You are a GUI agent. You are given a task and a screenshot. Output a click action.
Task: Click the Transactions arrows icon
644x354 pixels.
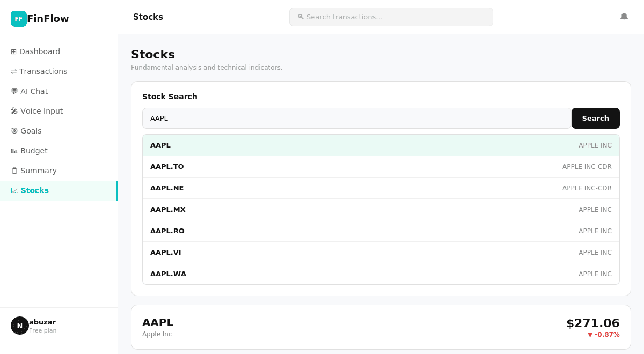click(x=14, y=71)
